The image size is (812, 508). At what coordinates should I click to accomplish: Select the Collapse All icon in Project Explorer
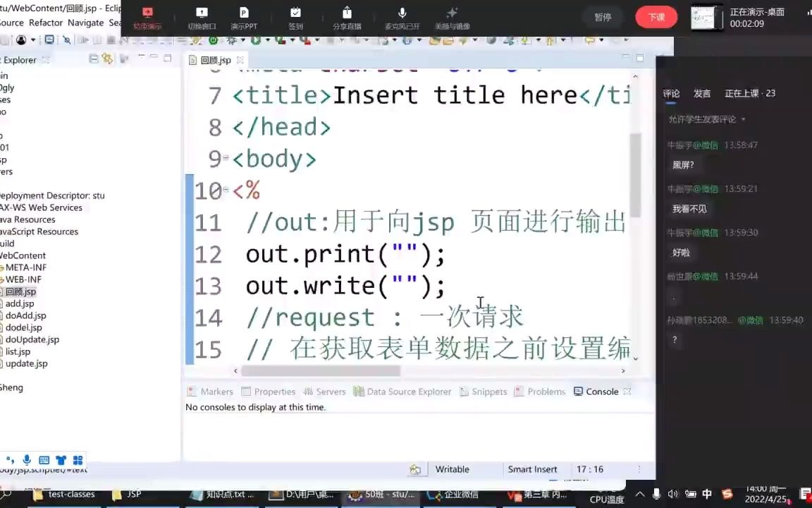[x=94, y=59]
